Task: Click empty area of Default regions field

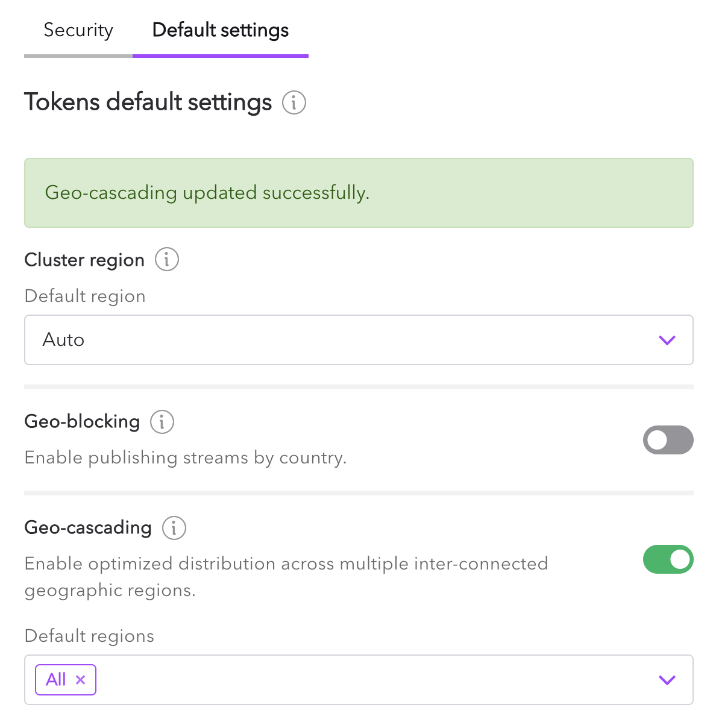Action: [x=362, y=680]
